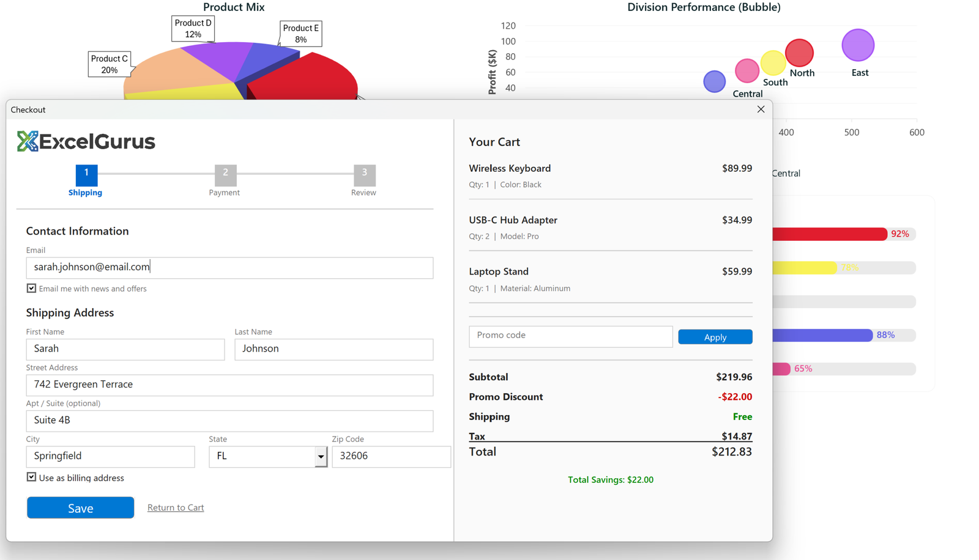Click the ExcelGurus logo
Screen dimensions: 979x560
(x=86, y=141)
